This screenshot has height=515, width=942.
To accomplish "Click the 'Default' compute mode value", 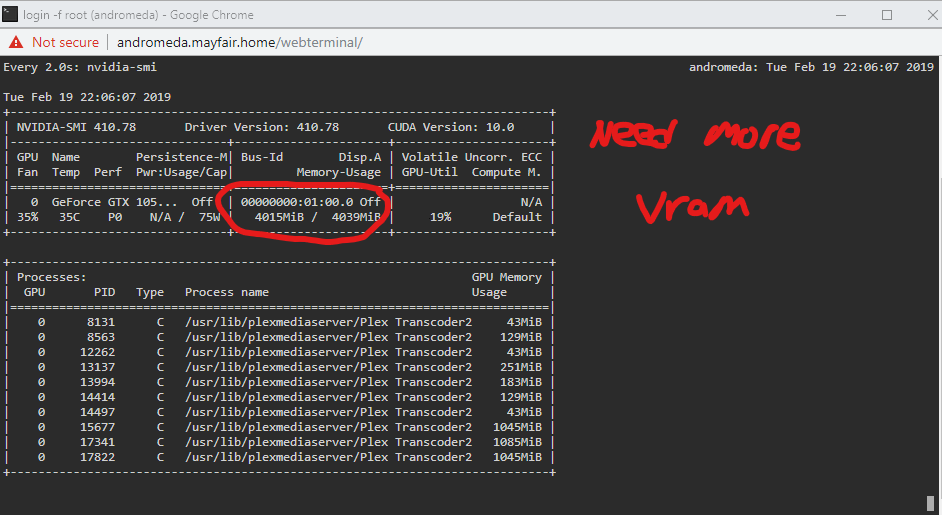I will pyautogui.click(x=517, y=217).
